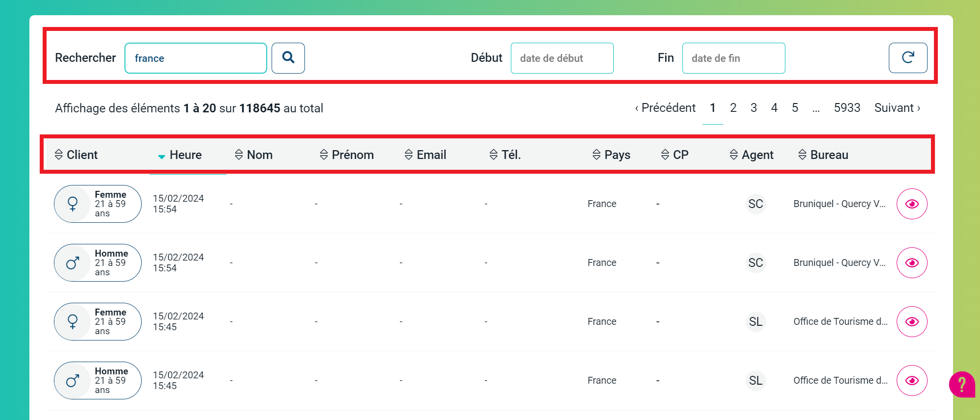
Task: Click the SC agent badge in first row
Action: coord(755,204)
